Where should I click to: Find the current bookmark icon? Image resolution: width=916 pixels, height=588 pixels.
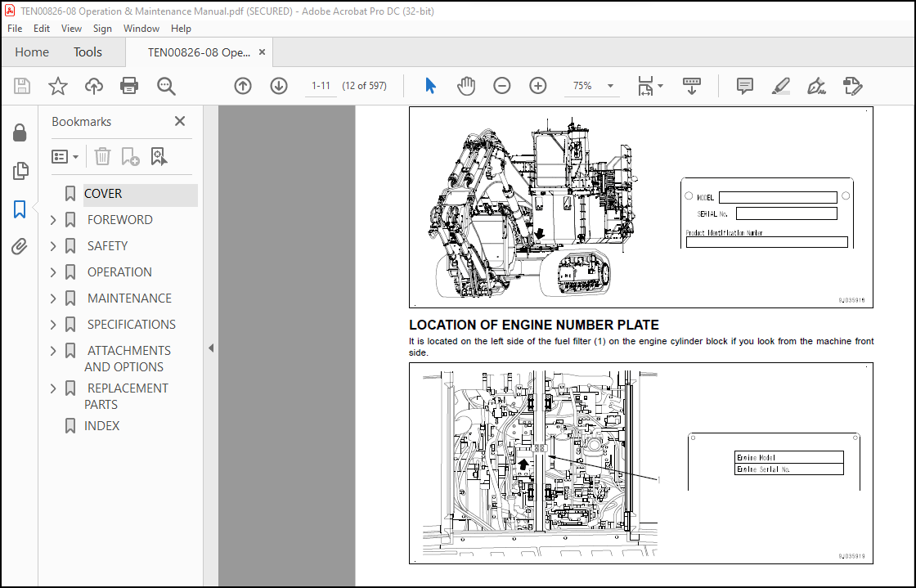pyautogui.click(x=159, y=156)
